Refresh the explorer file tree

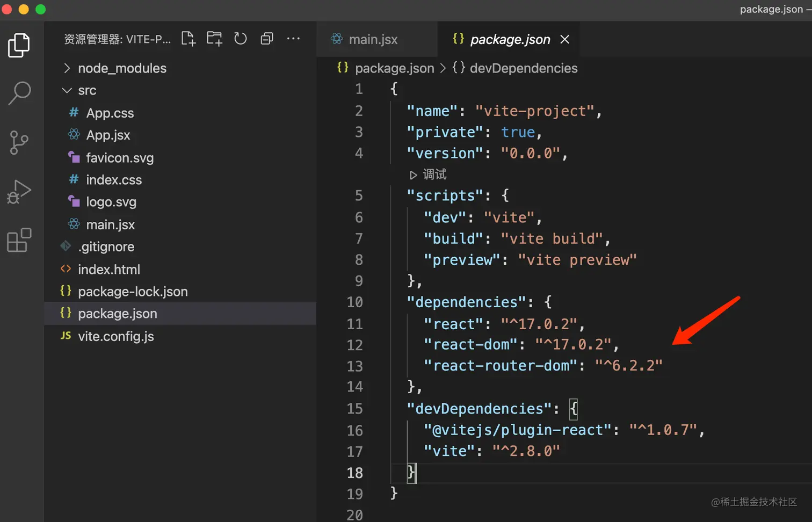[240, 39]
